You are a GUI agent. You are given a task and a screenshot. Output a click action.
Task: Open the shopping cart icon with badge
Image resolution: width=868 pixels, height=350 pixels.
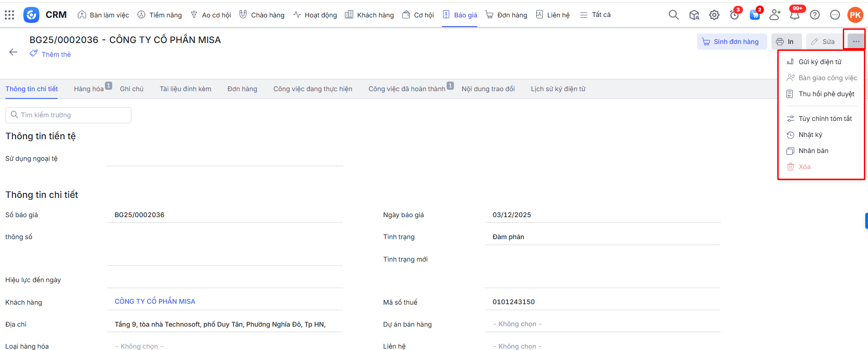coord(754,15)
